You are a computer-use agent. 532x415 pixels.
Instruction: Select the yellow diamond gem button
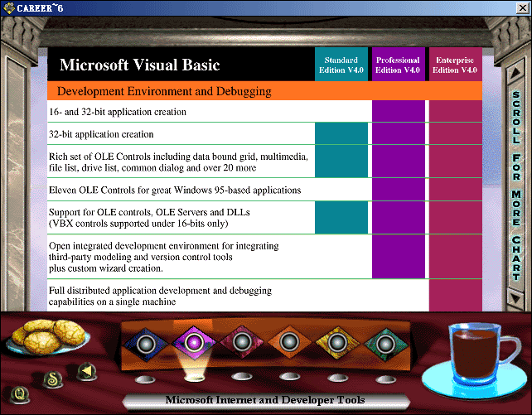pos(337,343)
